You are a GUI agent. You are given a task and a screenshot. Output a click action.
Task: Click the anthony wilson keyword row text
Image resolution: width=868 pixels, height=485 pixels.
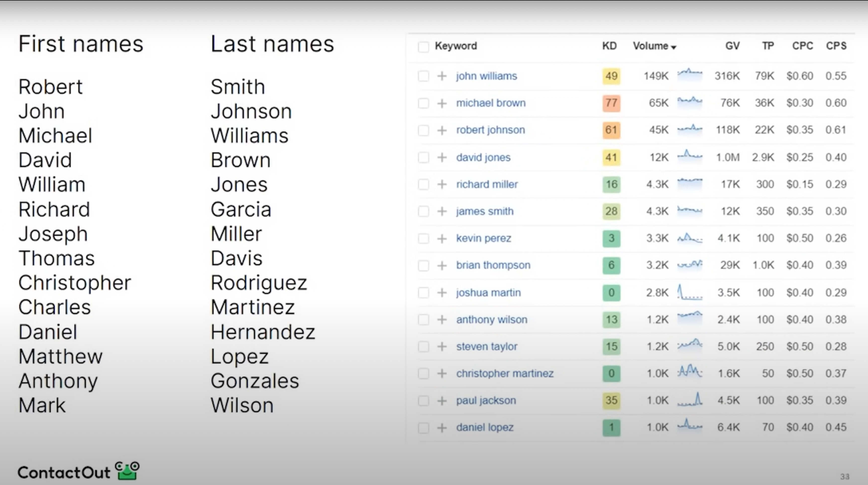click(x=492, y=319)
